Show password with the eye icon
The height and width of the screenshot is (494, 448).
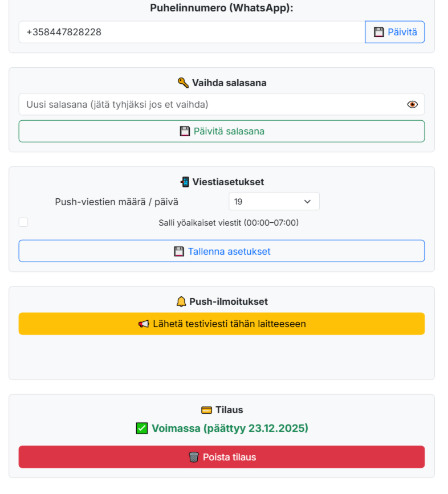[413, 105]
